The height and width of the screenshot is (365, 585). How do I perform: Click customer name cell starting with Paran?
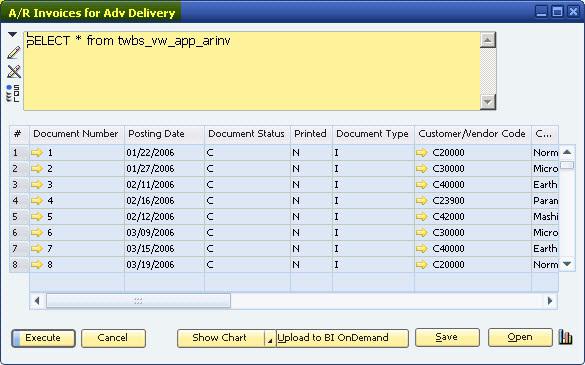545,200
